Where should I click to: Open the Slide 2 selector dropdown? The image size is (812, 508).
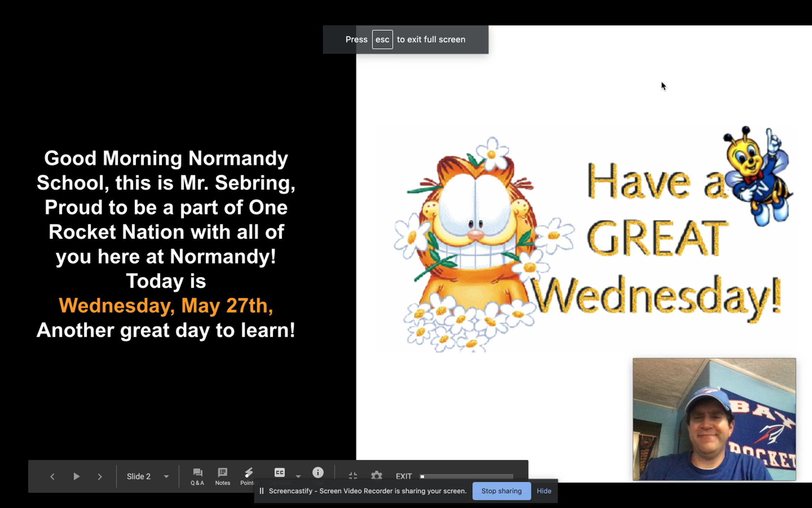coord(148,477)
